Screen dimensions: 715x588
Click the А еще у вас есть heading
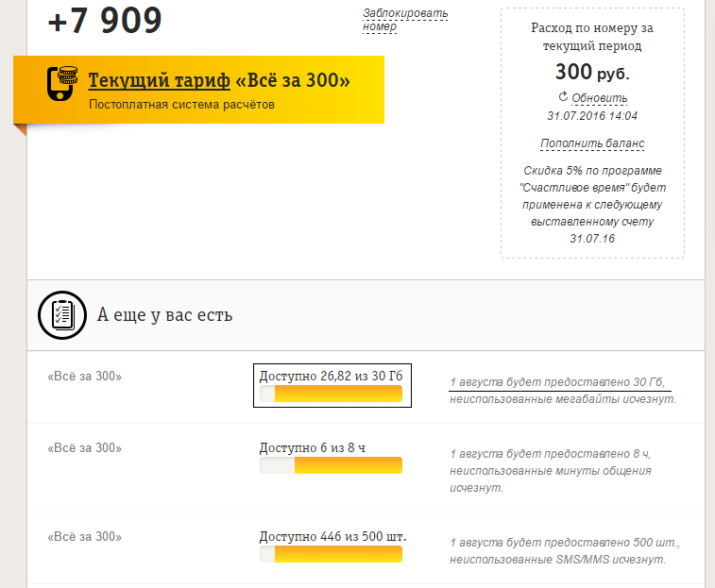(x=165, y=315)
